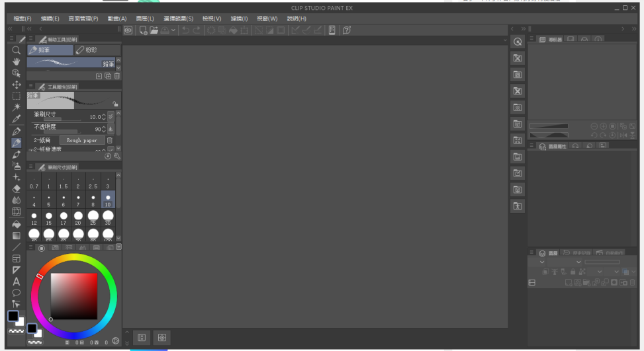The image size is (644, 351).
Task: Select the transparent color swatch below main colors
Action: coord(16,331)
